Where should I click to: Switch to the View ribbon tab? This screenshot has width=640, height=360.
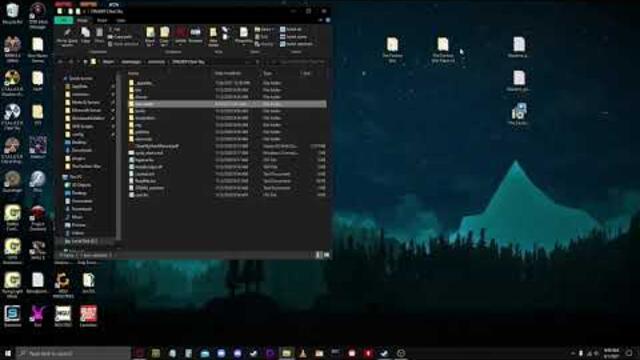coord(121,20)
